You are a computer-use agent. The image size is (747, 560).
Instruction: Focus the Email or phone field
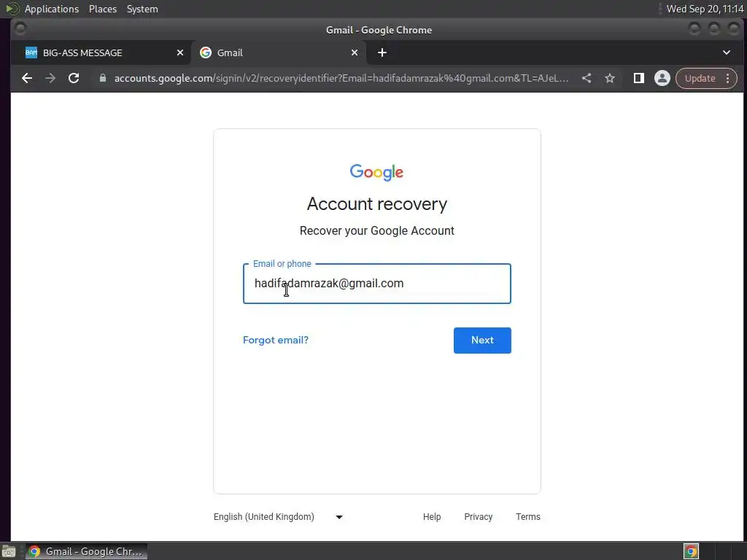(x=377, y=284)
